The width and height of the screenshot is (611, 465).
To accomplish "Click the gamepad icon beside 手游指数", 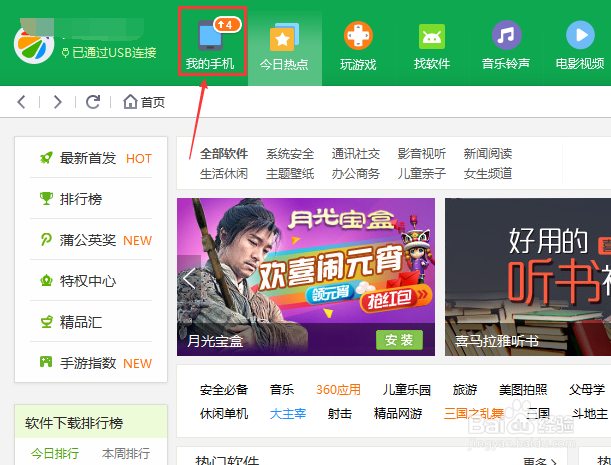I will coord(46,362).
